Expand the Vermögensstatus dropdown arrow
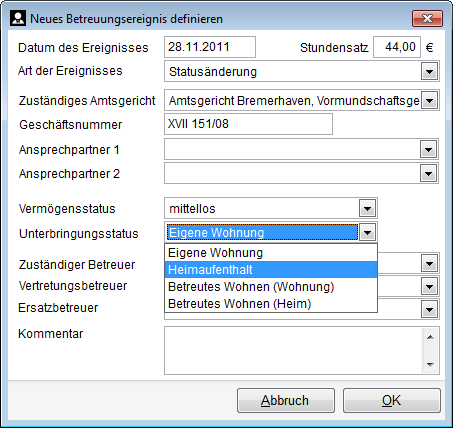Image resolution: width=453 pixels, height=428 pixels. (x=367, y=209)
